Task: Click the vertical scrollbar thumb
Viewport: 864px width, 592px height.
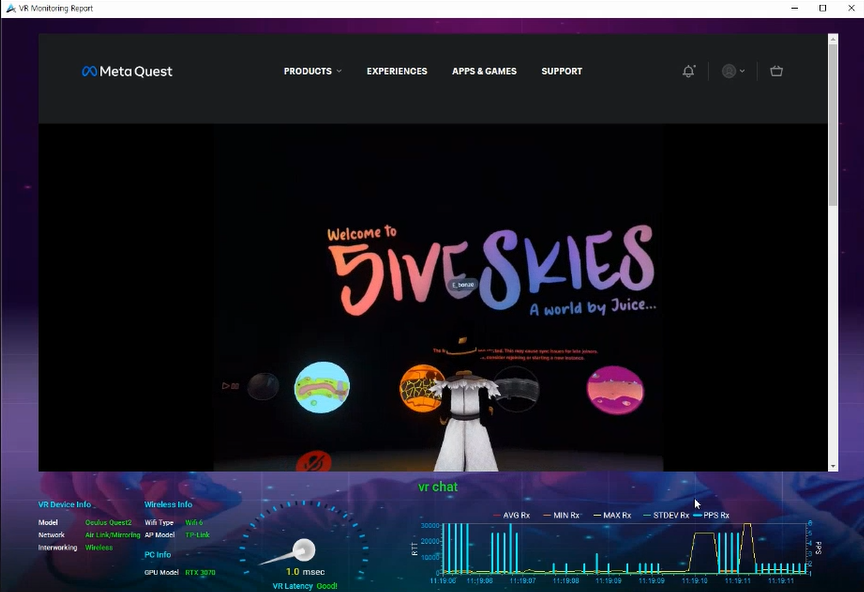Action: (833, 125)
